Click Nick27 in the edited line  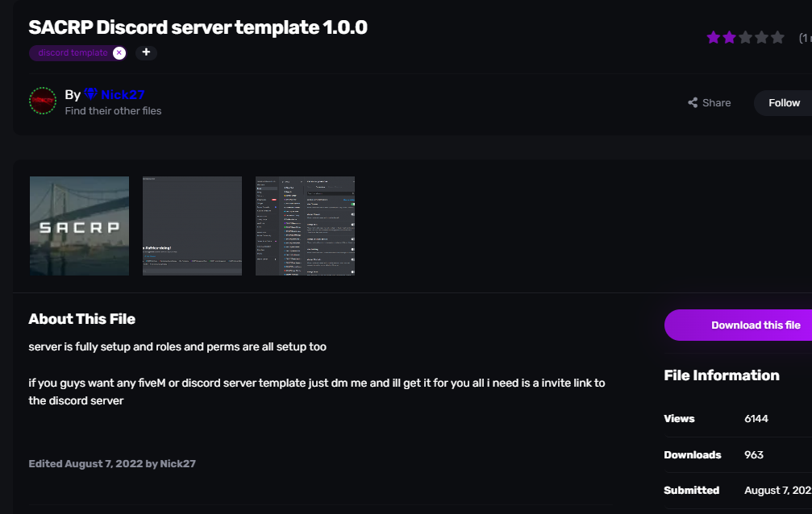coord(177,464)
